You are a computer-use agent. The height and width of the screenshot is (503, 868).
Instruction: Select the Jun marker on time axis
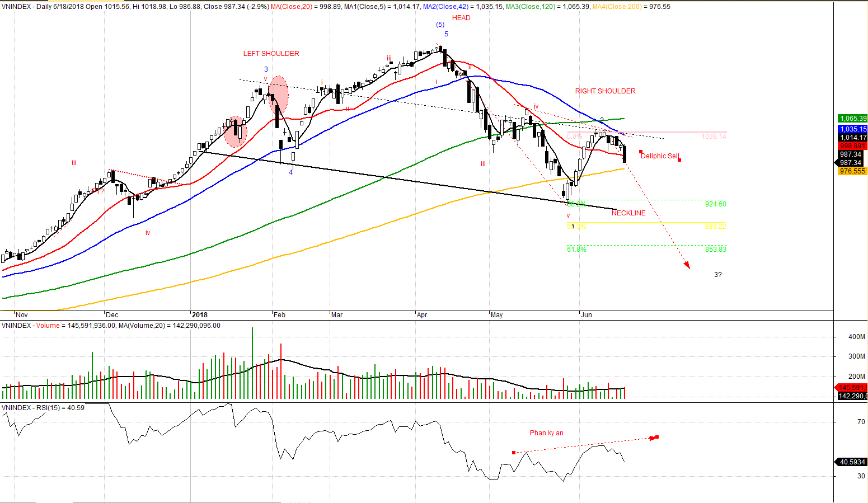586,315
